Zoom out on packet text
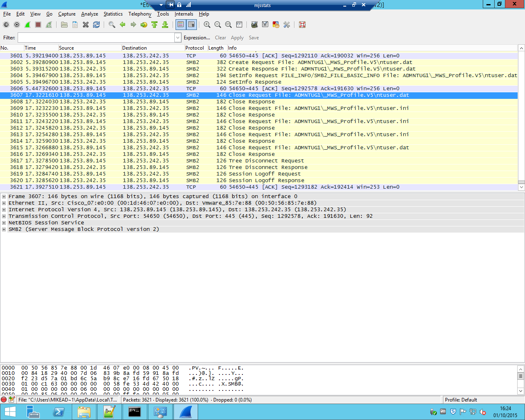The width and height of the screenshot is (525, 420). pos(218,25)
